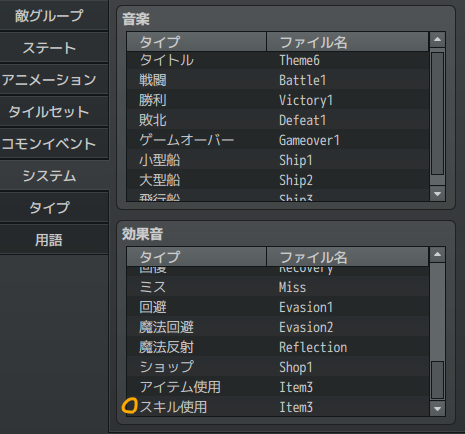Select the ショップ sound effect row
Viewport: 465px width, 434px height.
[x=278, y=367]
